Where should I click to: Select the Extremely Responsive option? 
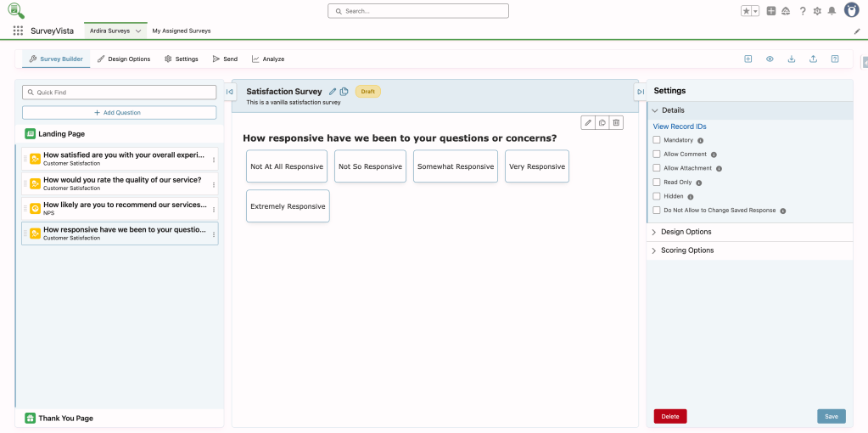click(x=288, y=206)
